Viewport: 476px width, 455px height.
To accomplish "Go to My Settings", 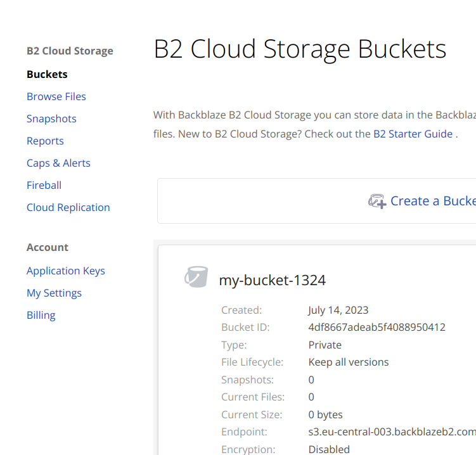I will coord(54,293).
